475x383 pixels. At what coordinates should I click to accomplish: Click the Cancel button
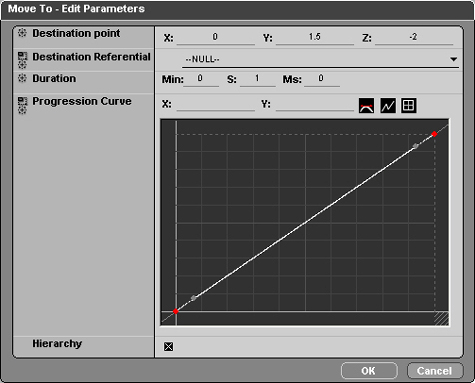[x=435, y=371]
